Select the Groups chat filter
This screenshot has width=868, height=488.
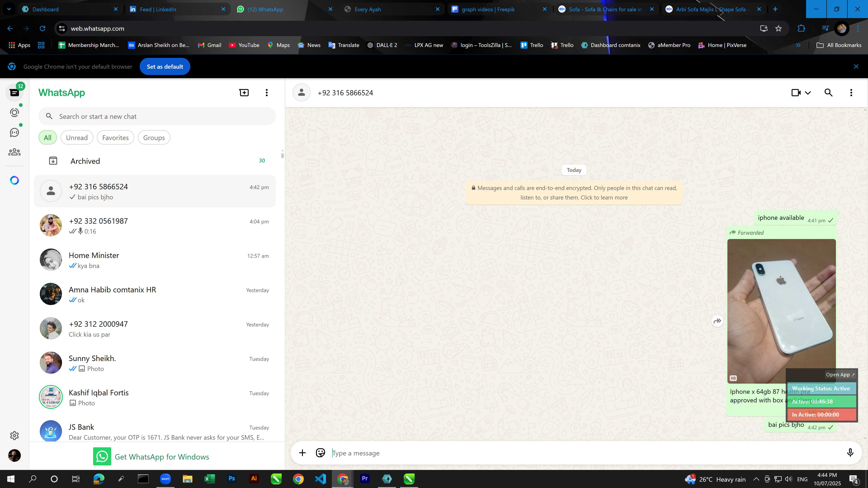[x=154, y=137]
